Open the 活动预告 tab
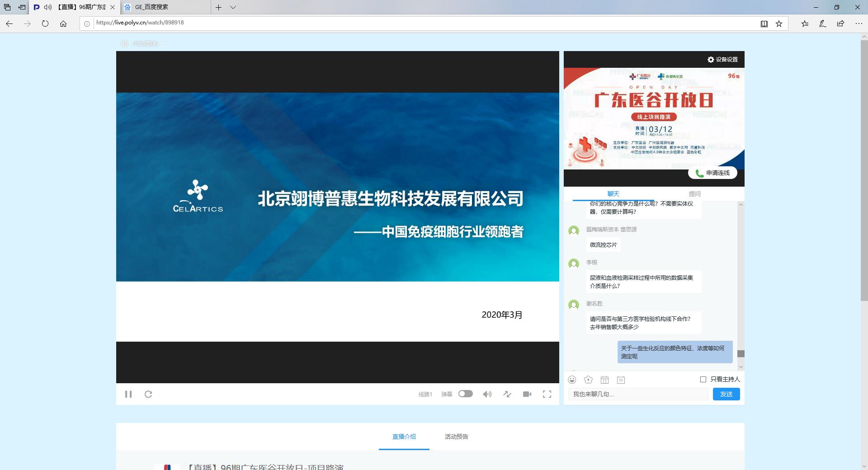Viewport: 868px width, 470px height. tap(456, 437)
